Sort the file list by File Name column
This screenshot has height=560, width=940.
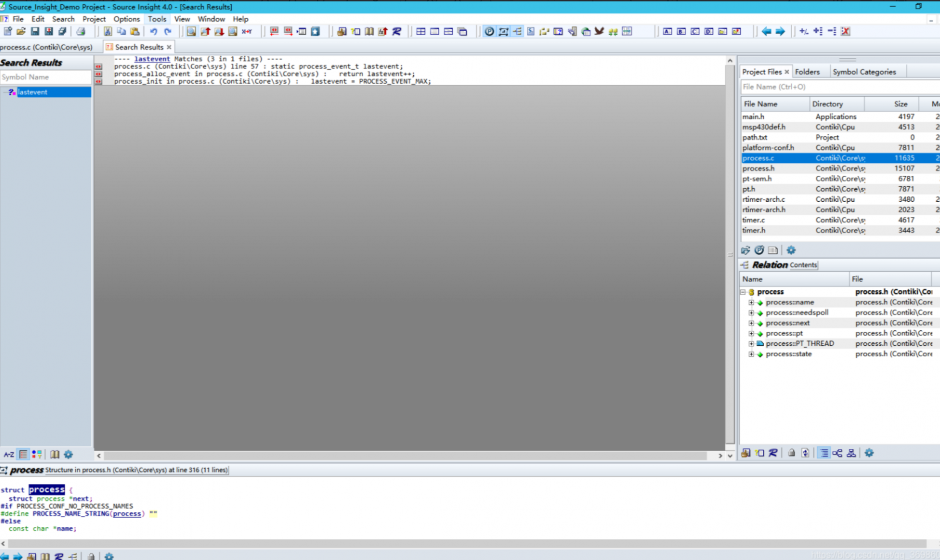(x=775, y=104)
